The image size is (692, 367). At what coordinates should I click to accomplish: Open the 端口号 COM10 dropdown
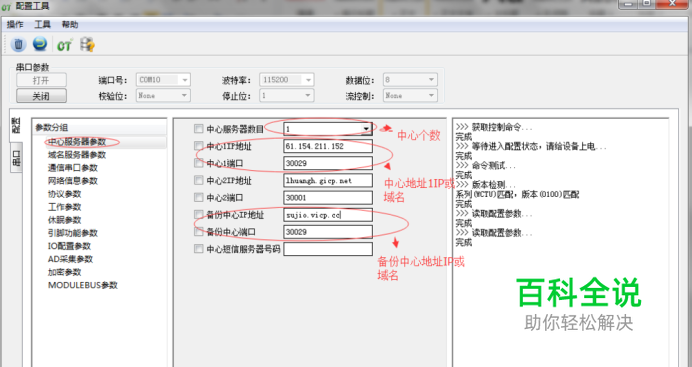(163, 80)
